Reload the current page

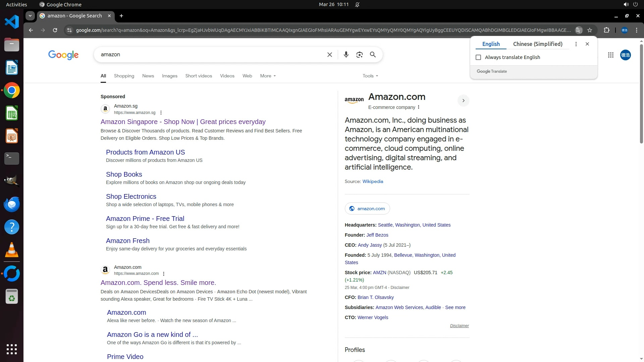pyautogui.click(x=55, y=30)
